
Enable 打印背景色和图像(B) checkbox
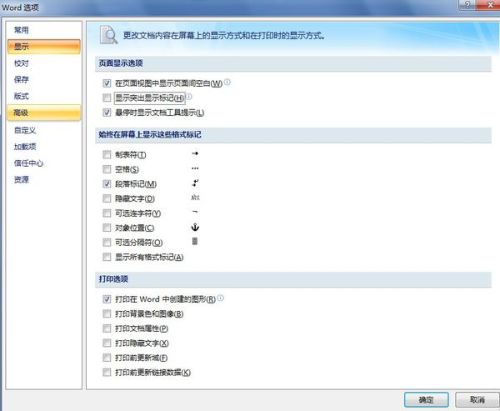point(107,314)
